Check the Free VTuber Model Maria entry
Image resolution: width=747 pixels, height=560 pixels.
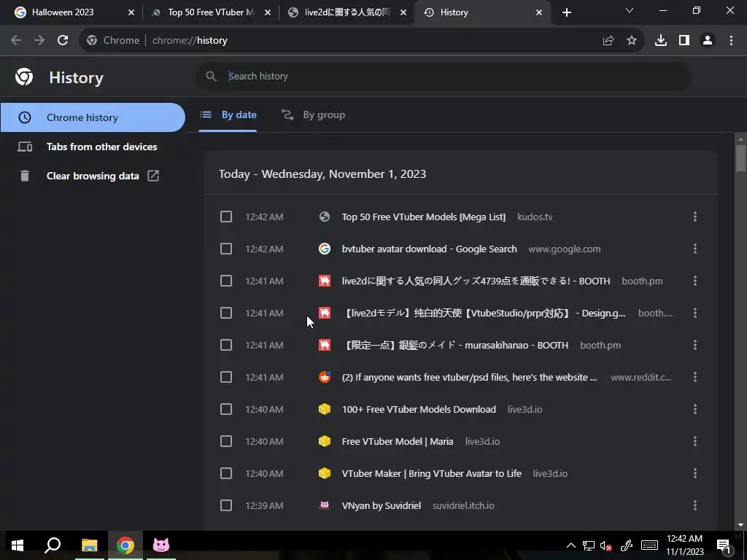point(226,441)
